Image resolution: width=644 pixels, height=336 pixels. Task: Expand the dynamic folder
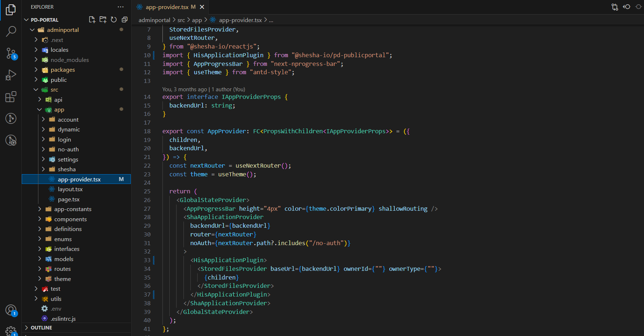[x=43, y=129]
